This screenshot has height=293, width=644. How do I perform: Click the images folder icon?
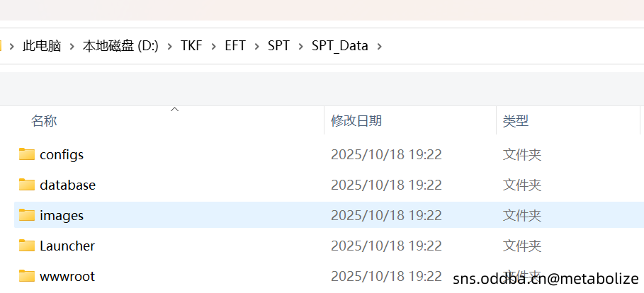(27, 215)
